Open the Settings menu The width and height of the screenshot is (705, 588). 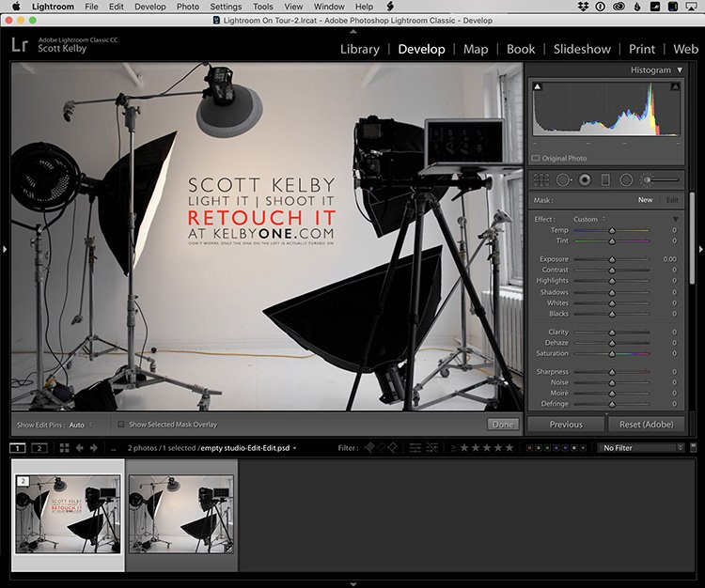point(226,7)
